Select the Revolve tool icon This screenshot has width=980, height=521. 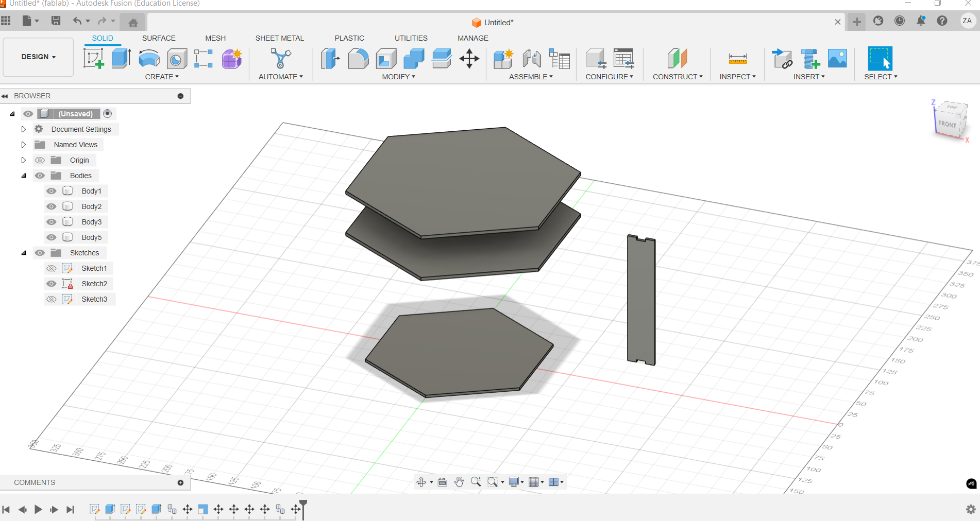click(149, 59)
